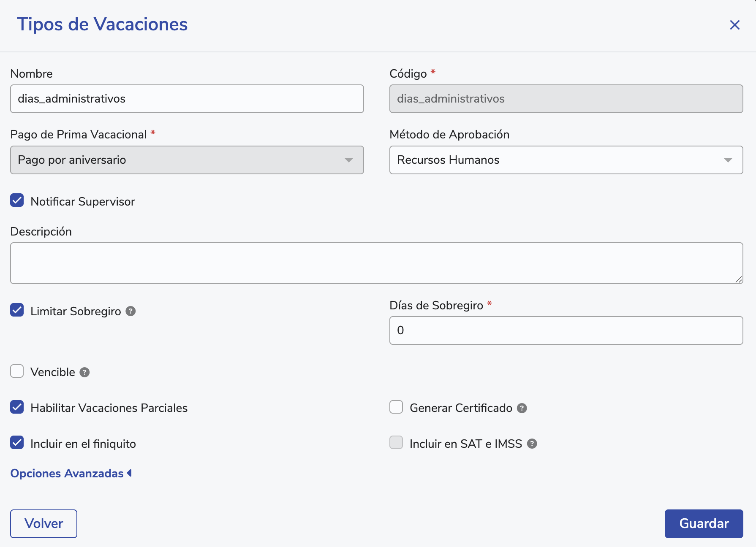756x547 pixels.
Task: Open help icon next to Generar Certificado
Action: (x=522, y=408)
